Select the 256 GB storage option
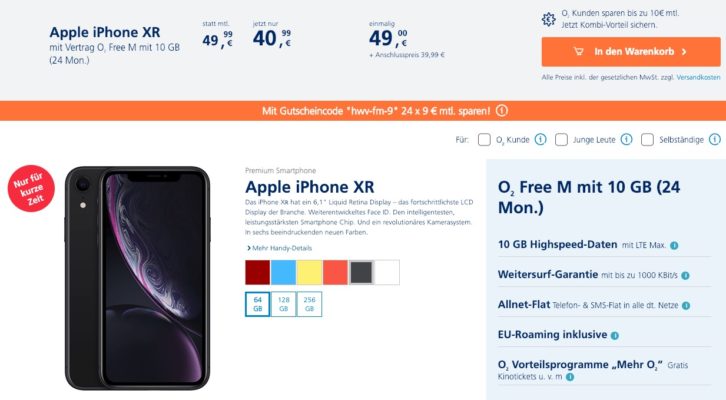Screen dimensions: 726x400 point(309,304)
